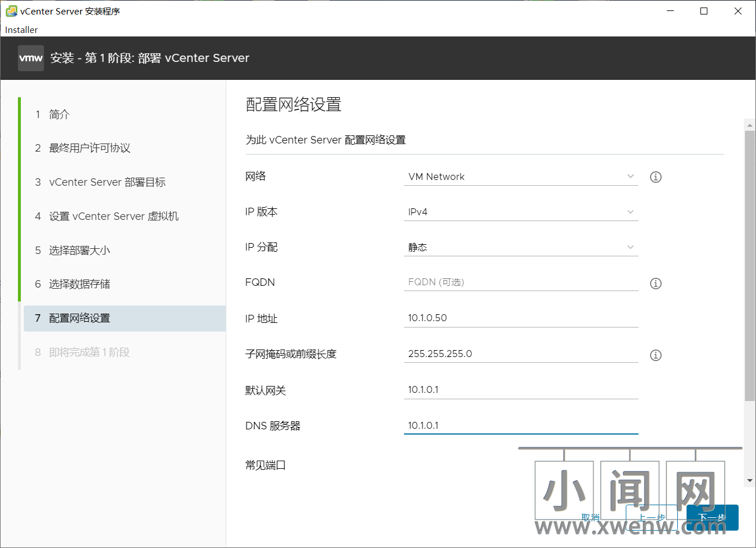Click the 上一步 button
This screenshot has height=548, width=756.
pos(652,518)
